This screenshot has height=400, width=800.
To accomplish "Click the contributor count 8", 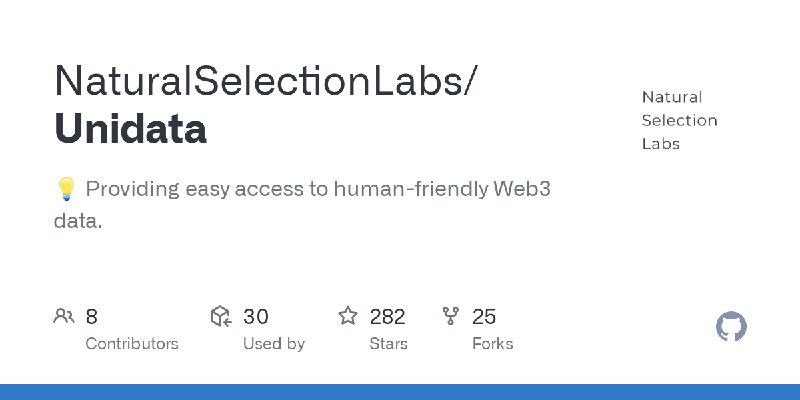I will click(x=92, y=317).
